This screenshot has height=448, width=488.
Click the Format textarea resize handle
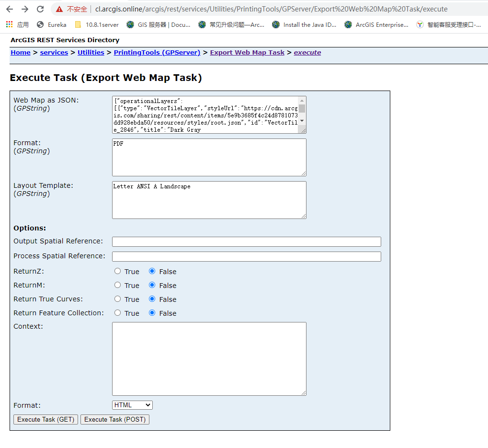[x=304, y=174]
